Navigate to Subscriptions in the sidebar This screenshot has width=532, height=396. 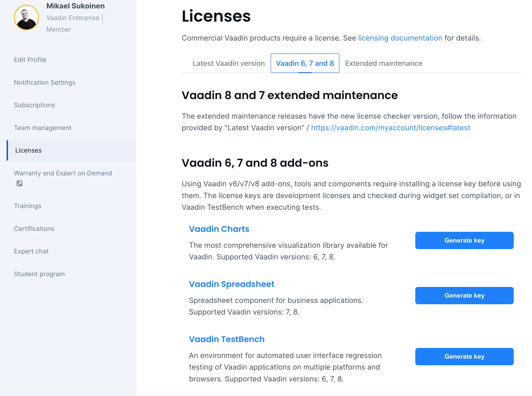point(34,105)
